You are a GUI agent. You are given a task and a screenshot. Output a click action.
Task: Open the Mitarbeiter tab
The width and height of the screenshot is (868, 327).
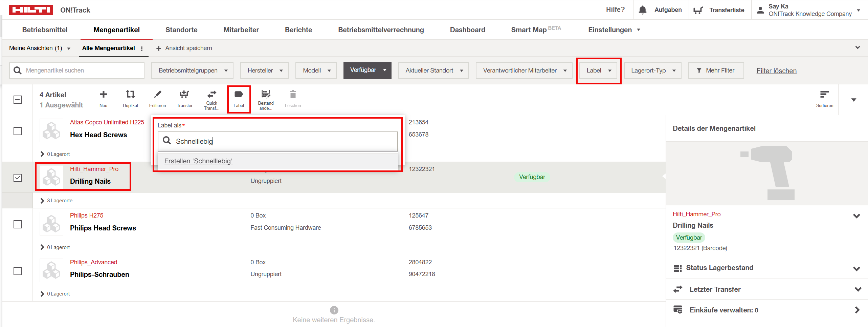pyautogui.click(x=241, y=30)
